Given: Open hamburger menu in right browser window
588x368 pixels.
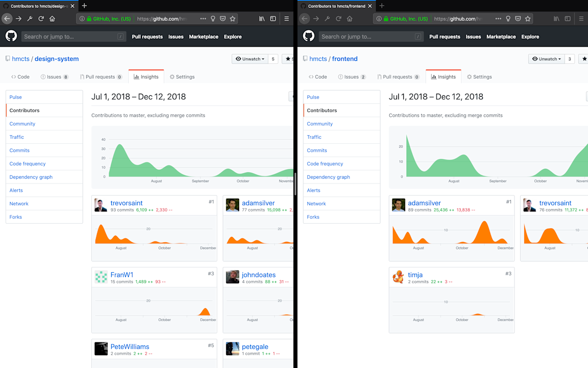Looking at the screenshot, I should point(582,19).
